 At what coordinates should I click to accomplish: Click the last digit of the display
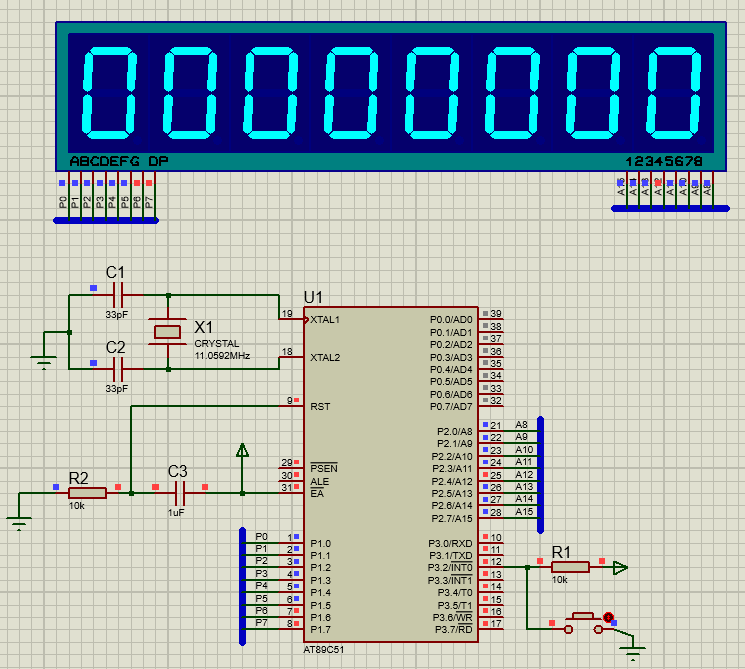pyautogui.click(x=673, y=93)
